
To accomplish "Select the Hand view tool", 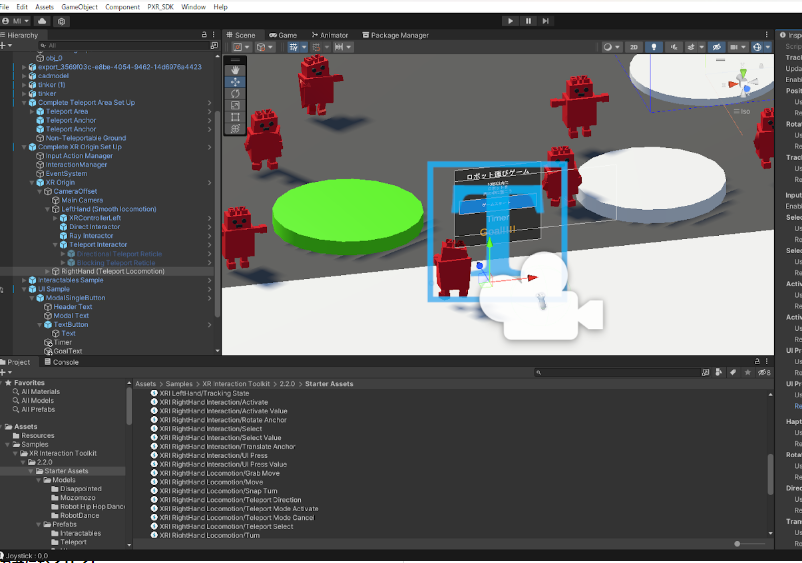I will [235, 70].
